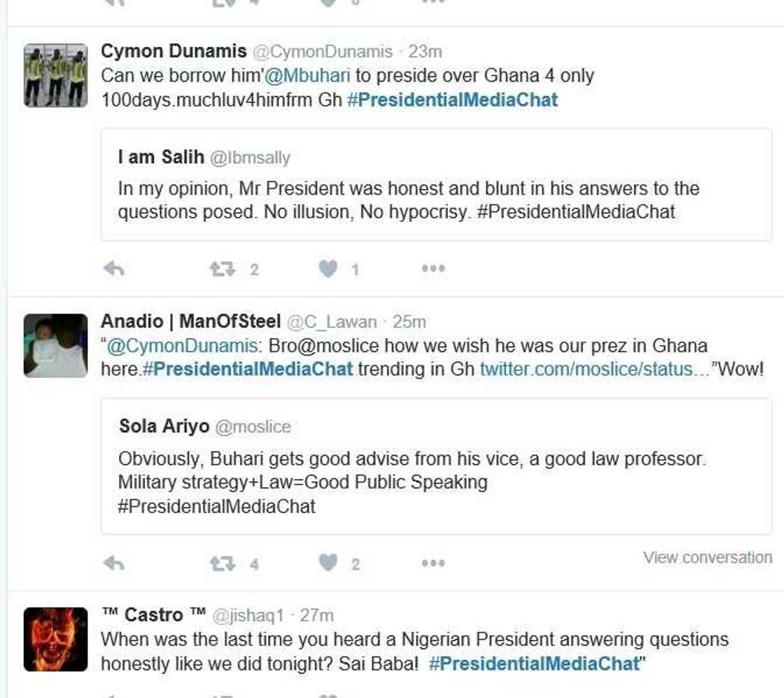Screen dimensions: 784x698
Task: Open hashtag PresidentialMediaChat in Castro's tweet
Action: point(534,664)
